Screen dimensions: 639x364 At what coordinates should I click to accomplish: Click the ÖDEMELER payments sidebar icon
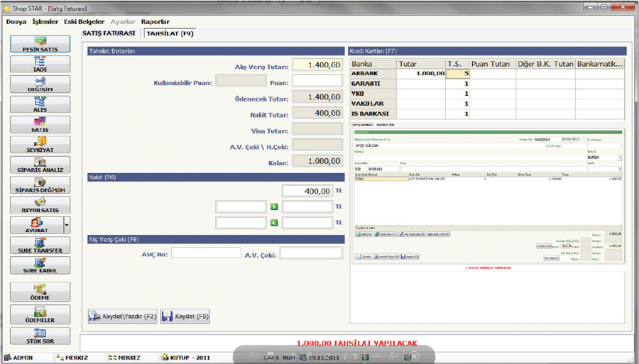40,314
